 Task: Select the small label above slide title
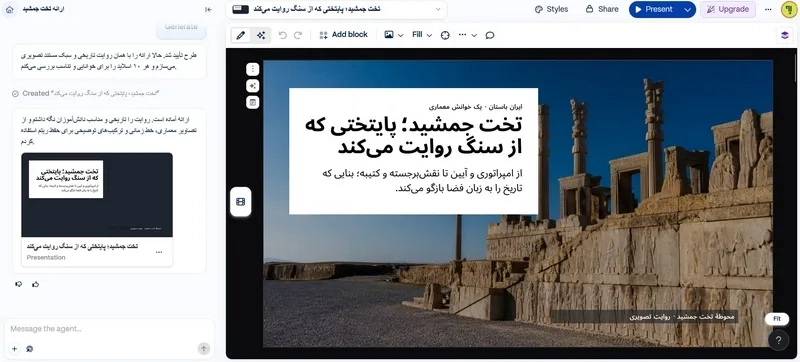tap(476, 107)
